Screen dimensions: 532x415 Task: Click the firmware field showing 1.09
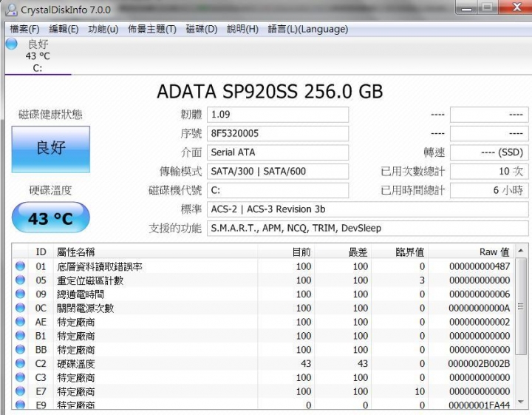[278, 115]
